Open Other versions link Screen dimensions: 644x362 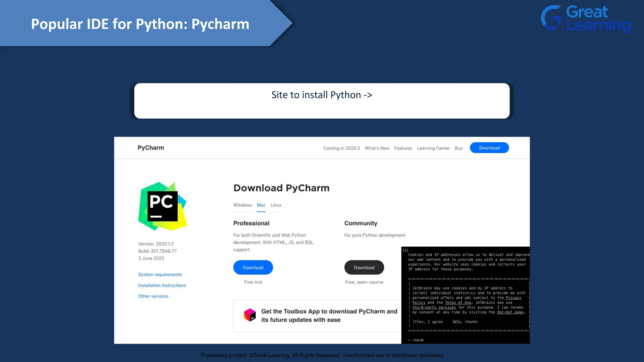click(x=153, y=296)
